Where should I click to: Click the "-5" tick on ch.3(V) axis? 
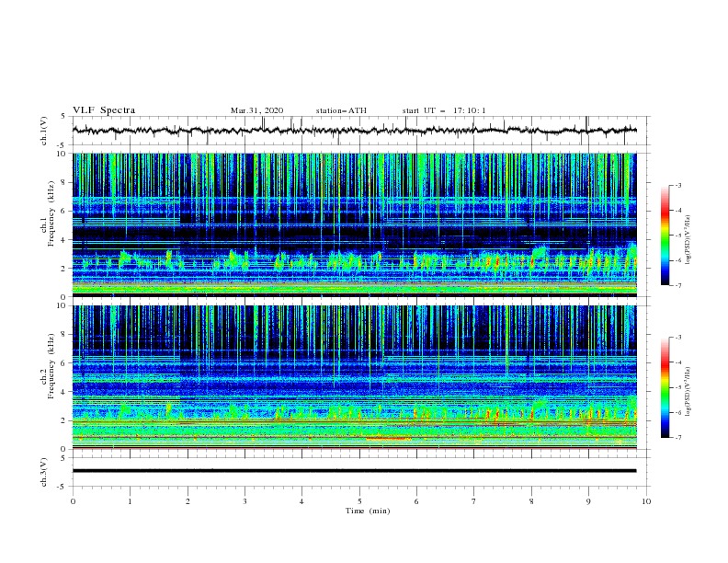[x=63, y=487]
